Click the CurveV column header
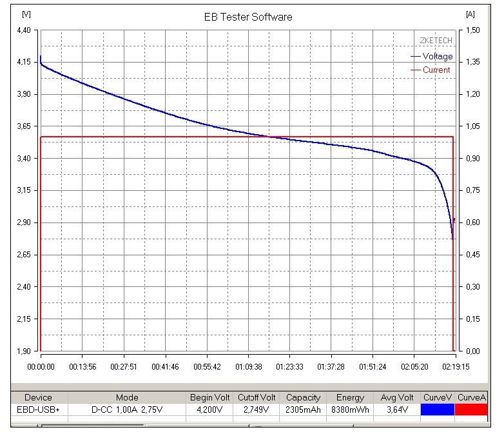Image resolution: width=504 pixels, height=434 pixels. coord(438,397)
